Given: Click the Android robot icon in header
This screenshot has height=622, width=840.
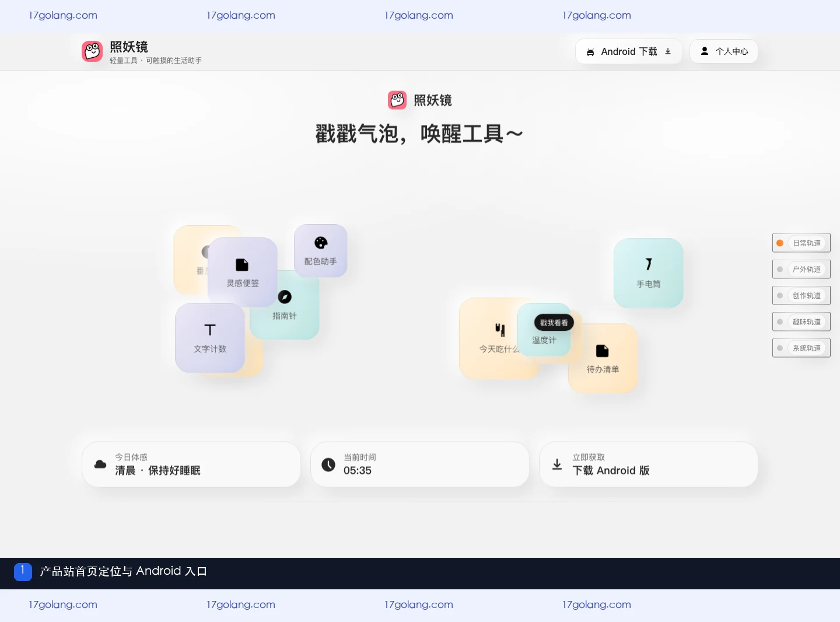Looking at the screenshot, I should 590,52.
